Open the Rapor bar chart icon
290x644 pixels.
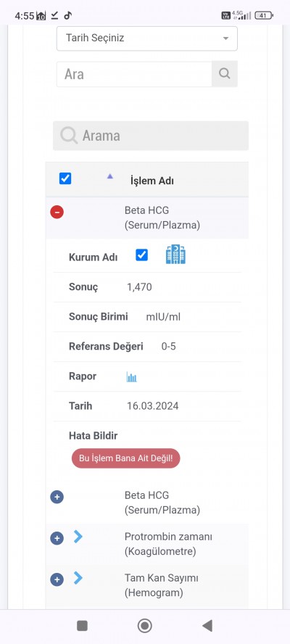coord(131,376)
